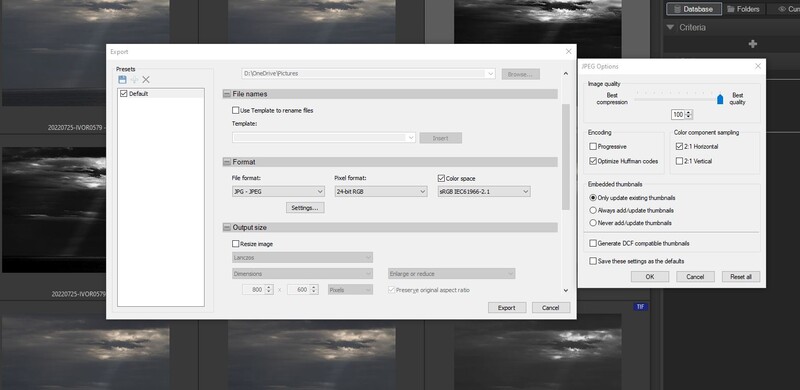Cancel the Export dialog
Viewport: 800px width, 390px height.
tap(551, 308)
